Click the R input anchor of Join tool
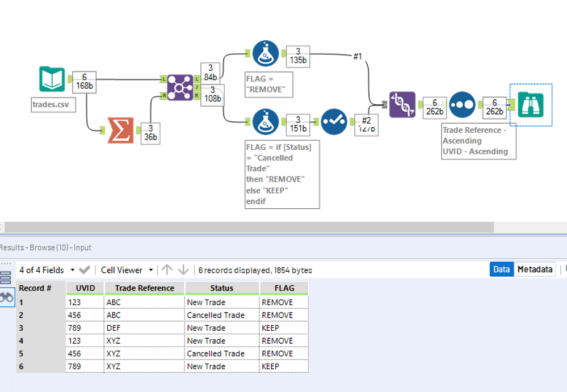The width and height of the screenshot is (567, 392). (x=163, y=96)
